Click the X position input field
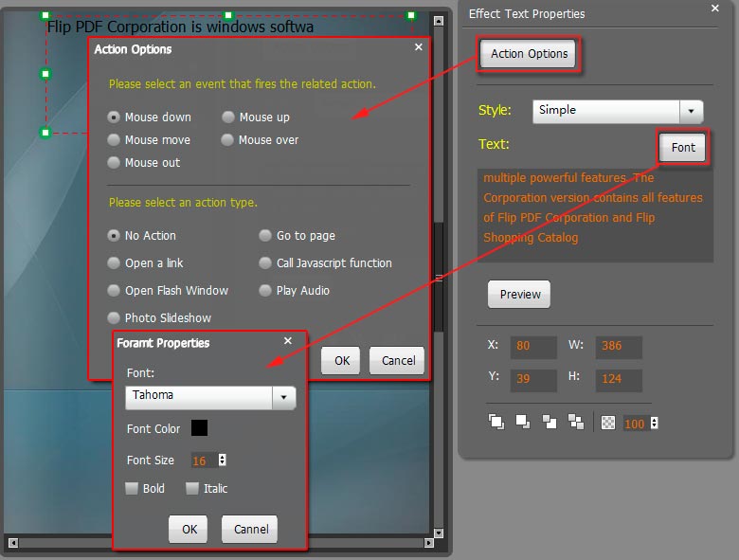739x560 pixels. point(533,347)
